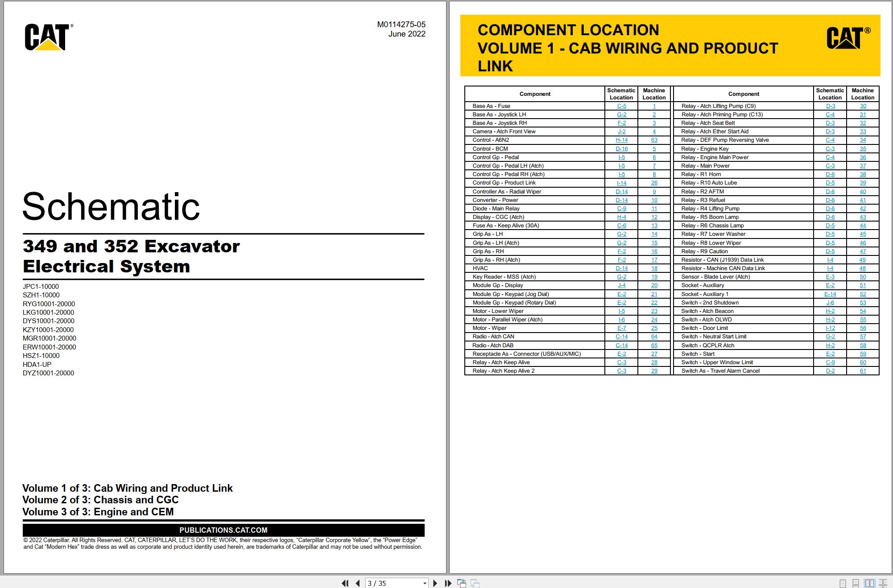Jump to the last page
This screenshot has width=893, height=588.
click(x=448, y=583)
